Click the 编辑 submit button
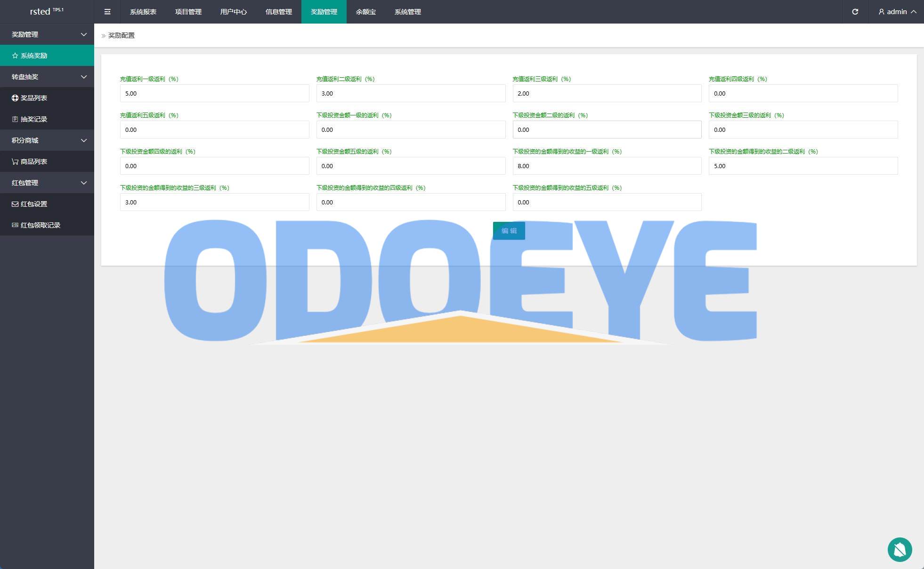Viewport: 924px width, 569px height. click(509, 231)
